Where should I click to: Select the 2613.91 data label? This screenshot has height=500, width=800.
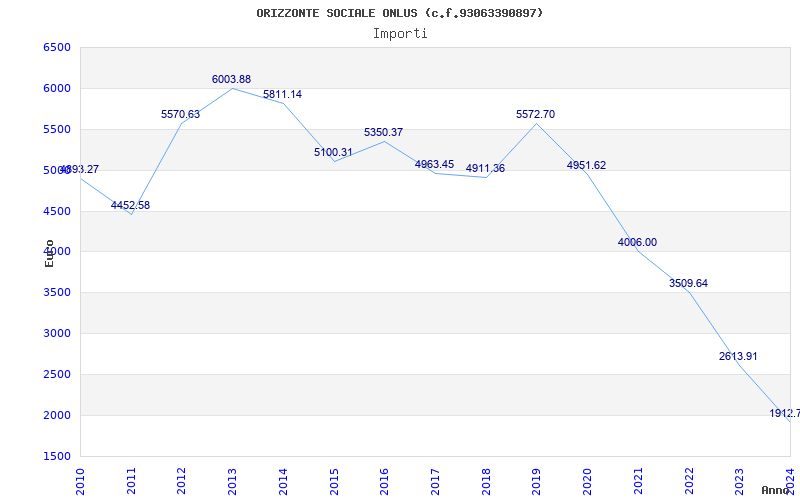[x=738, y=357]
